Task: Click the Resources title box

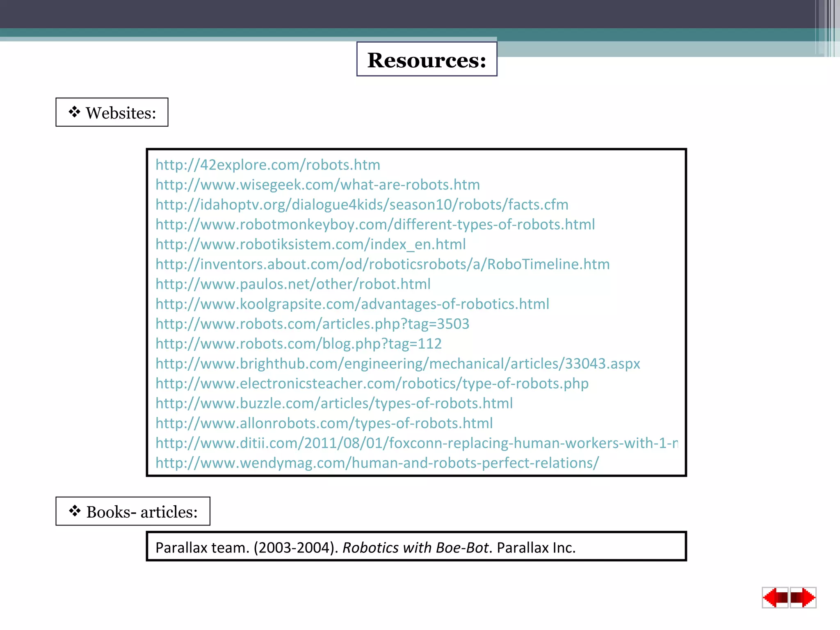Action: (427, 59)
